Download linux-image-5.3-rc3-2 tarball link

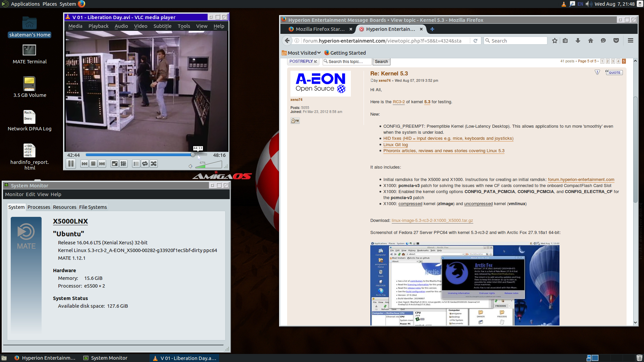(x=432, y=221)
